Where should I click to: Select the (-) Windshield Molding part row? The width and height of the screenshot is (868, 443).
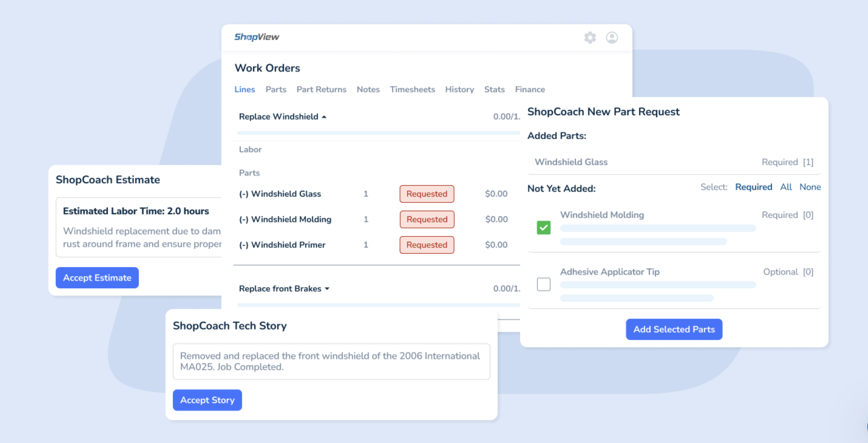pyautogui.click(x=373, y=220)
